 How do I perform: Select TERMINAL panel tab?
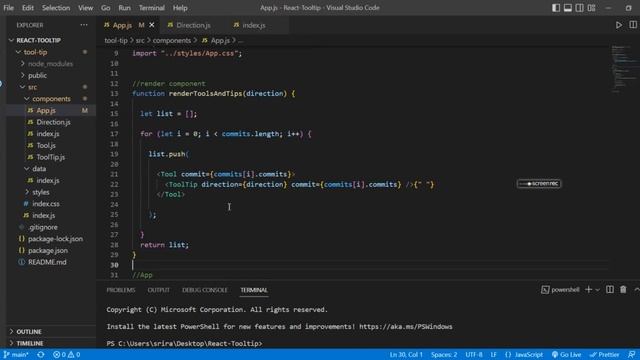pos(254,290)
